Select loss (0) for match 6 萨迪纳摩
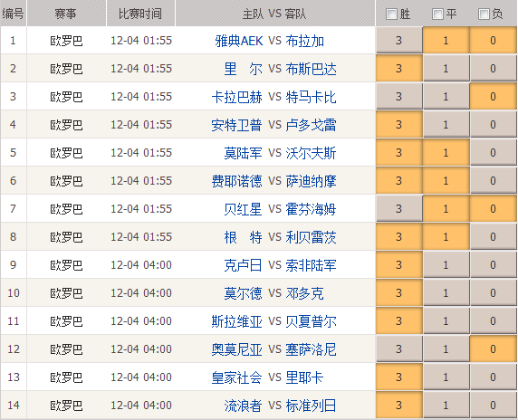This screenshot has width=518, height=420. pyautogui.click(x=494, y=181)
